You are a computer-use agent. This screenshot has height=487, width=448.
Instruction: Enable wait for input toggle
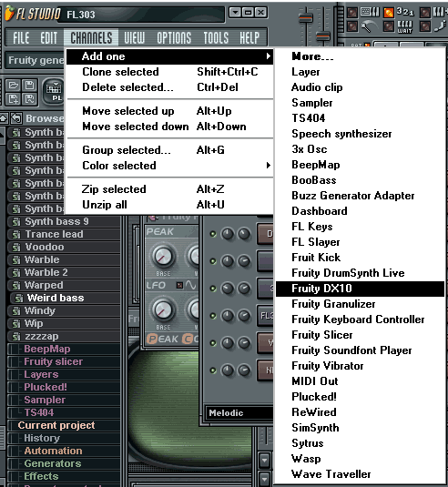(388, 26)
